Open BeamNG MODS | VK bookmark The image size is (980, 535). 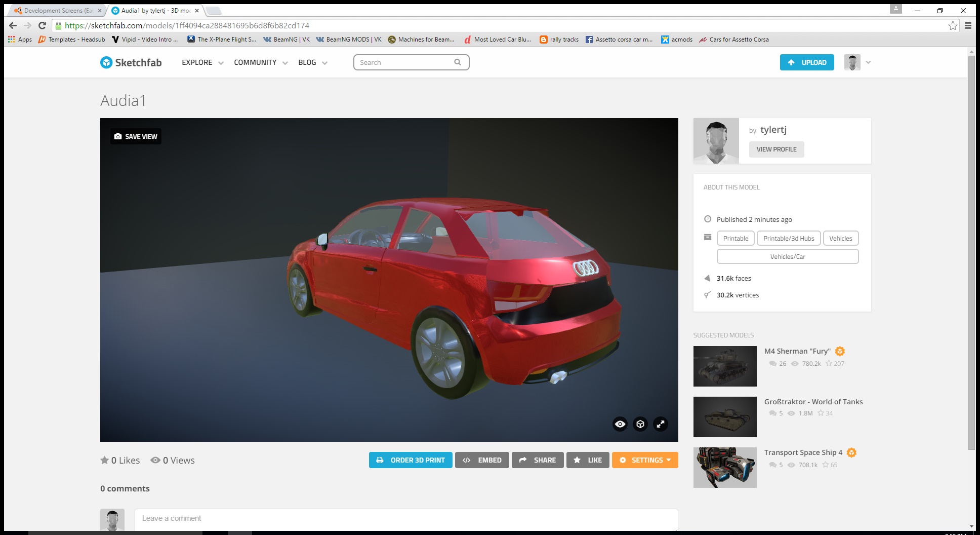pyautogui.click(x=349, y=39)
